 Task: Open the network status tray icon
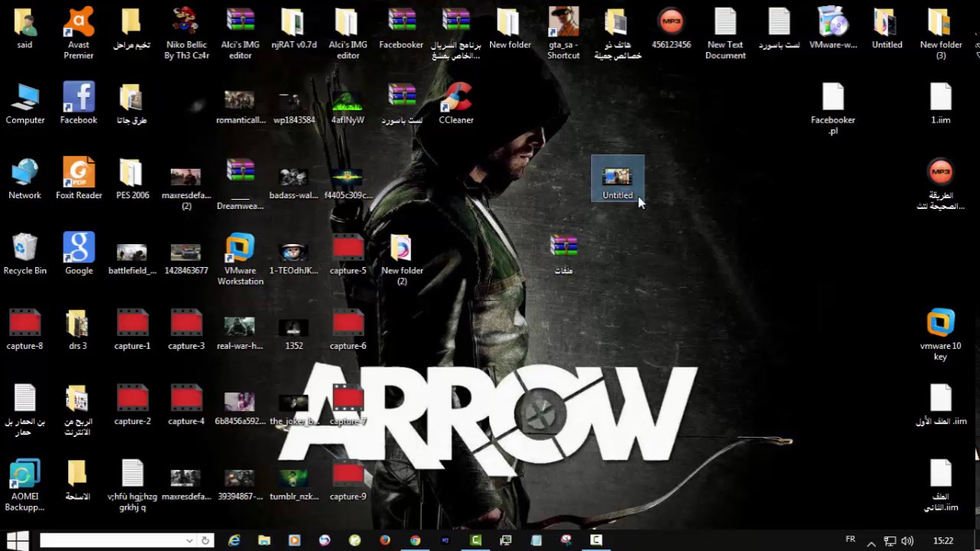890,541
